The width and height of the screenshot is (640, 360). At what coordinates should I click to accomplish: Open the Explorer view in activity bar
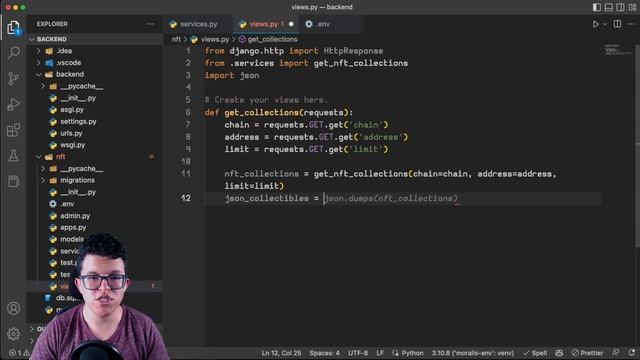point(13,28)
